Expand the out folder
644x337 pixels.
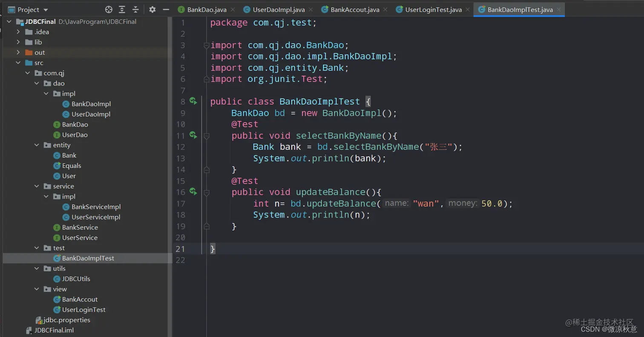(18, 52)
